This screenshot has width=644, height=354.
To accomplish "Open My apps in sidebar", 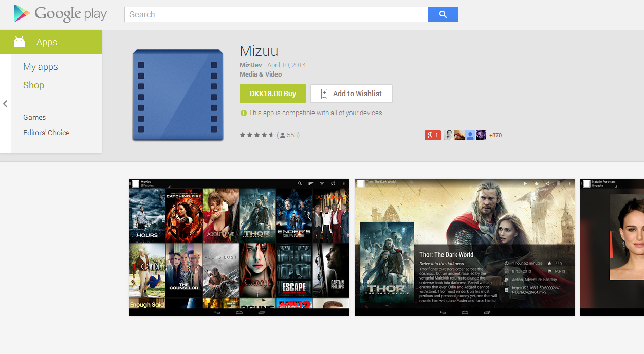I will [41, 67].
